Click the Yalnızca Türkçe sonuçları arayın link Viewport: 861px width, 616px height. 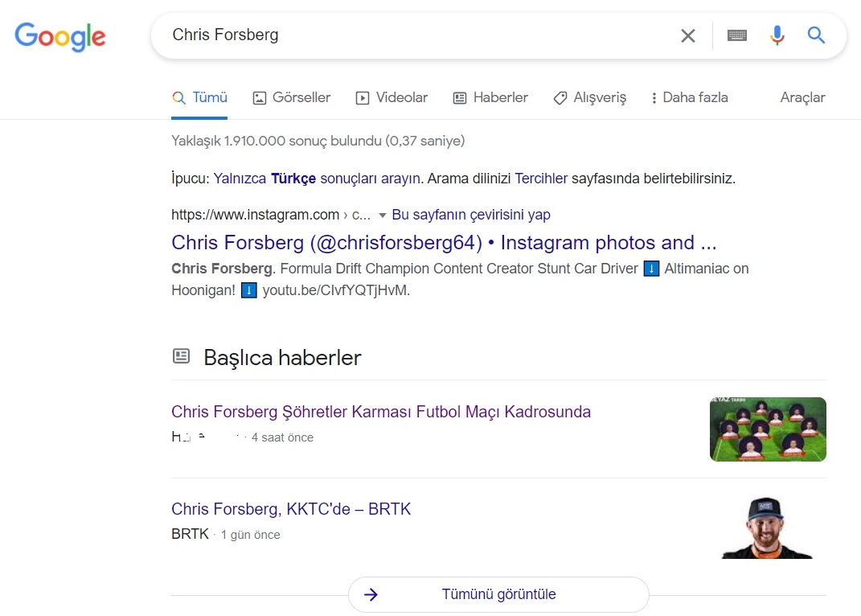(317, 179)
